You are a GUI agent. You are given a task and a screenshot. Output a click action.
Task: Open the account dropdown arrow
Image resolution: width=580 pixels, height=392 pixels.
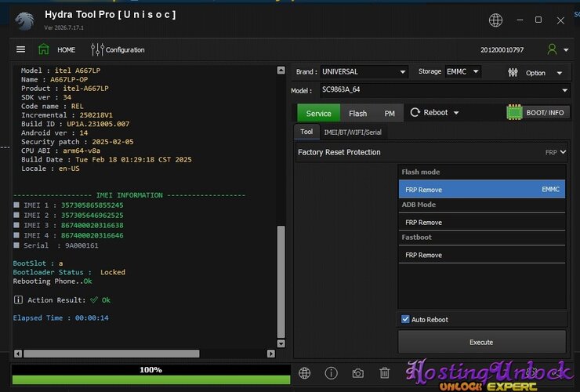point(566,50)
